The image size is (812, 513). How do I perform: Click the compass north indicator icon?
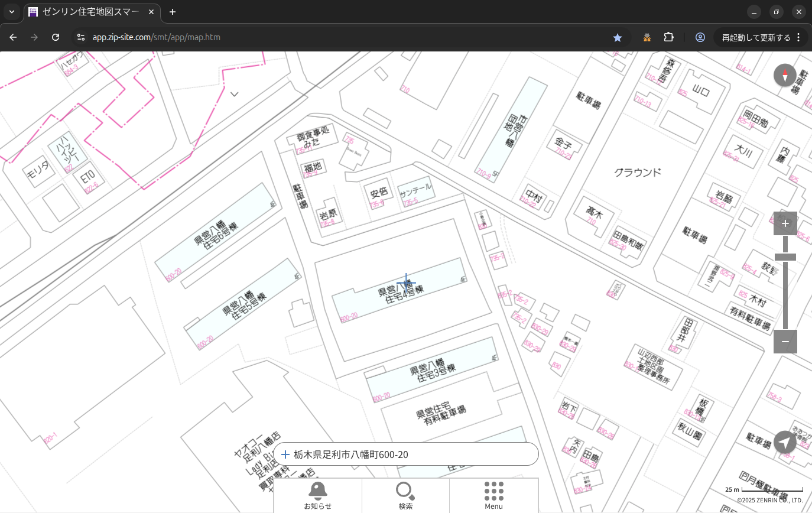[x=785, y=76]
